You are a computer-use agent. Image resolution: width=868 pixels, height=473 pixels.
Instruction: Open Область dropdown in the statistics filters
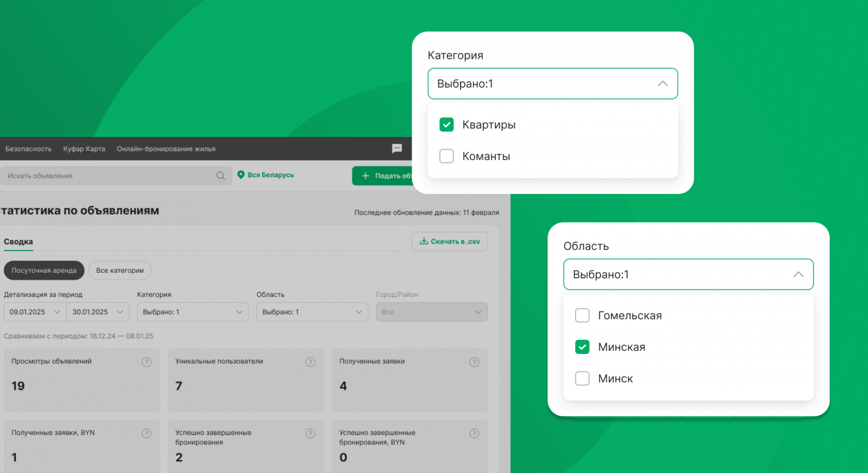312,312
